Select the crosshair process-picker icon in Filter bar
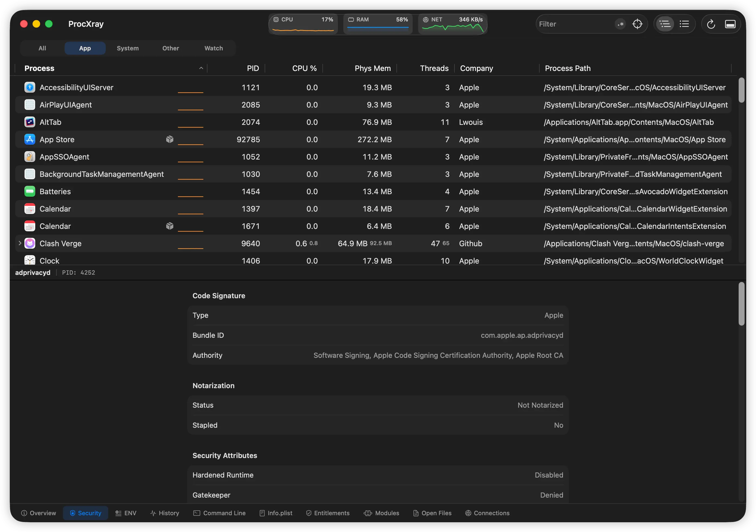756x532 pixels. tap(638, 24)
